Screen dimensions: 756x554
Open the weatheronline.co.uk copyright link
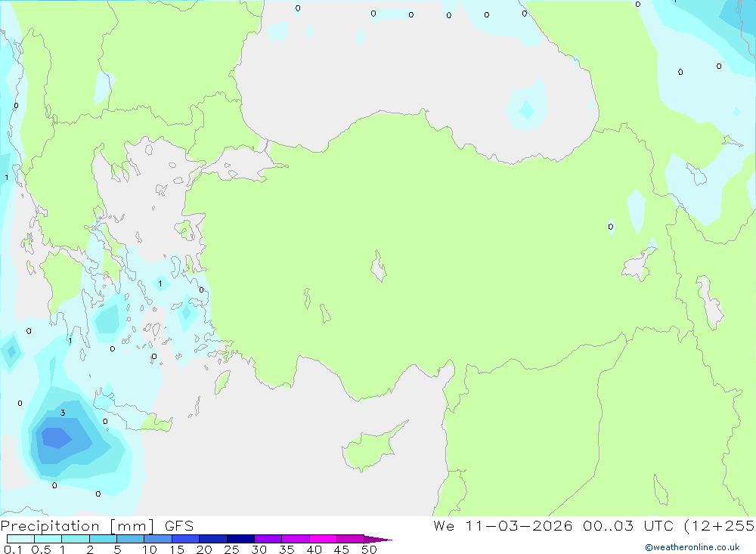[x=692, y=547]
